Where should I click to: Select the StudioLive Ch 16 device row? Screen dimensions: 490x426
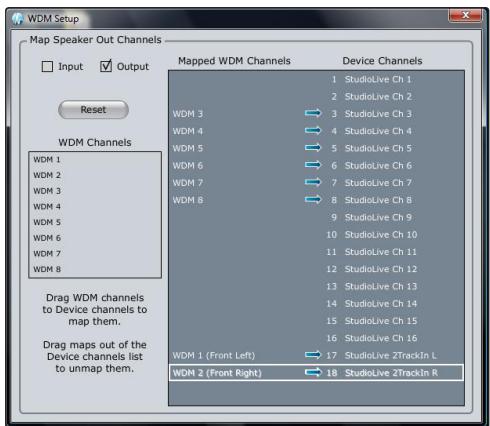316,338
